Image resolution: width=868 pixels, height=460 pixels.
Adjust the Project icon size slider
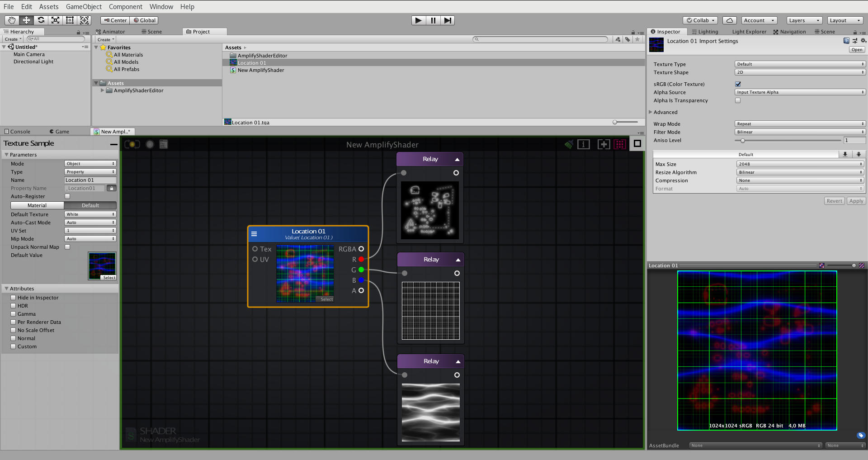[x=625, y=122]
